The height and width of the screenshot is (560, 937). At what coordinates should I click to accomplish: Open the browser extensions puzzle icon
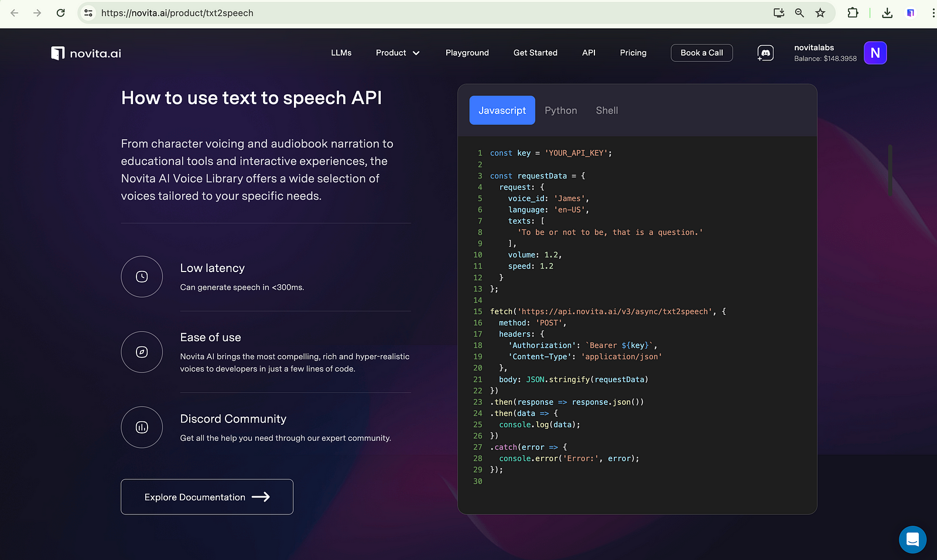[x=853, y=13]
